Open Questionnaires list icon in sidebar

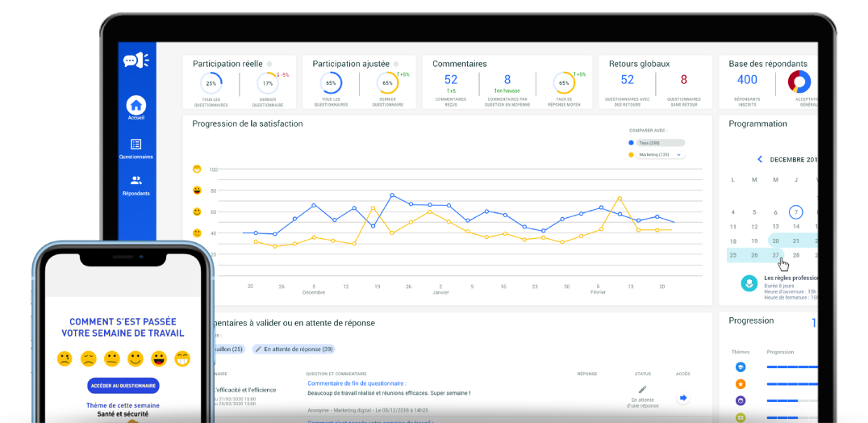136,144
